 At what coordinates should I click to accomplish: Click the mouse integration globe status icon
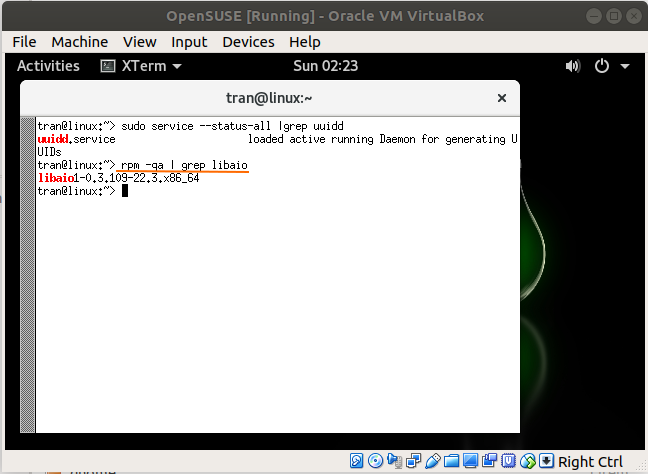click(x=528, y=460)
